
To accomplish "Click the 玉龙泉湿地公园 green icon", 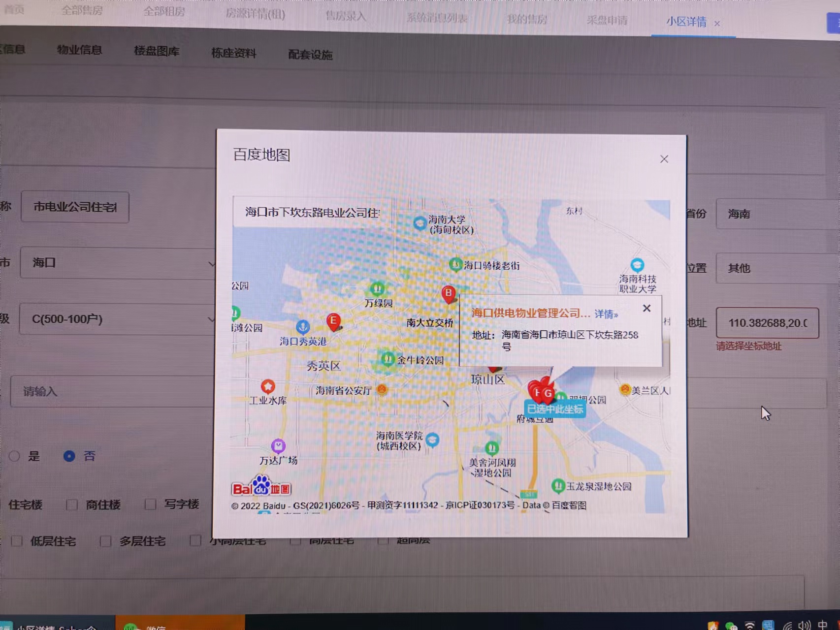I will (x=557, y=486).
